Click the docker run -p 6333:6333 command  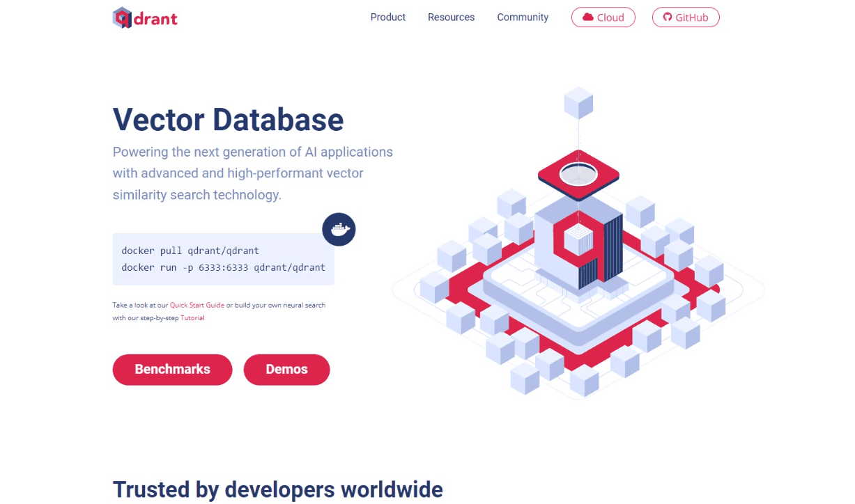pyautogui.click(x=223, y=267)
